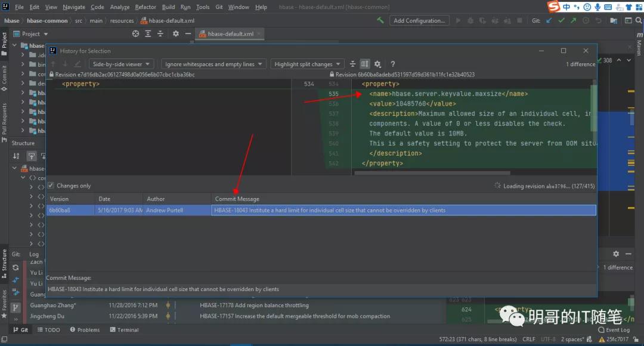Click the Sort Alphabetically icon in Structure panel
The width and height of the screenshot is (644, 346).
coord(16,156)
